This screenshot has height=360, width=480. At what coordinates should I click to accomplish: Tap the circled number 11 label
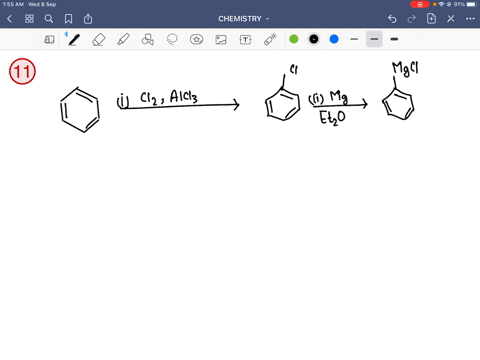22,71
